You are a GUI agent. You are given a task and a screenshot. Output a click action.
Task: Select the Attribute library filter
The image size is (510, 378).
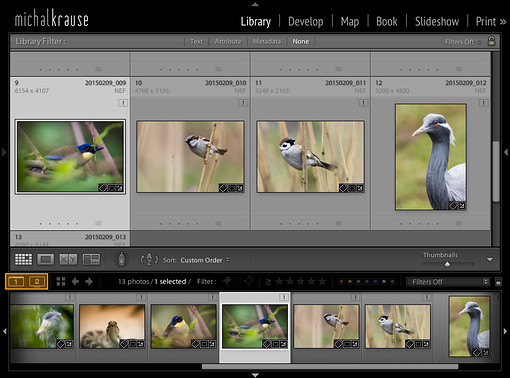point(228,42)
